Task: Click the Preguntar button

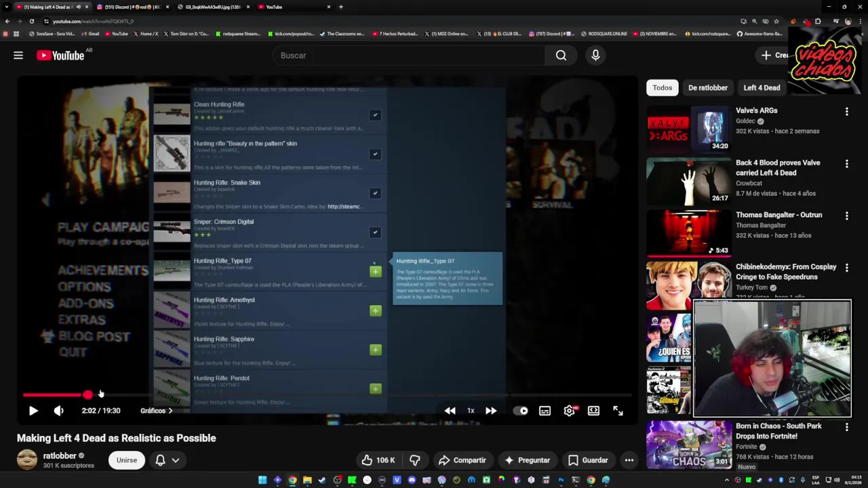Action: 527,460
